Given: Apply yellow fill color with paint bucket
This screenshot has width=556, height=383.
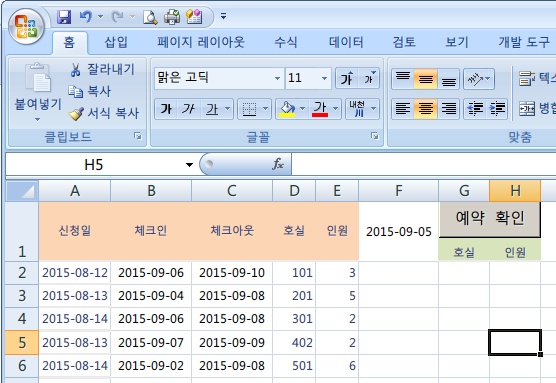Looking at the screenshot, I should pos(287,109).
